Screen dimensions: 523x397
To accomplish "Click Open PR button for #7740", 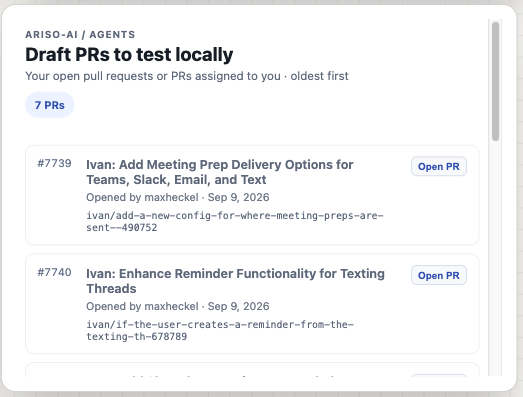I will pos(439,275).
